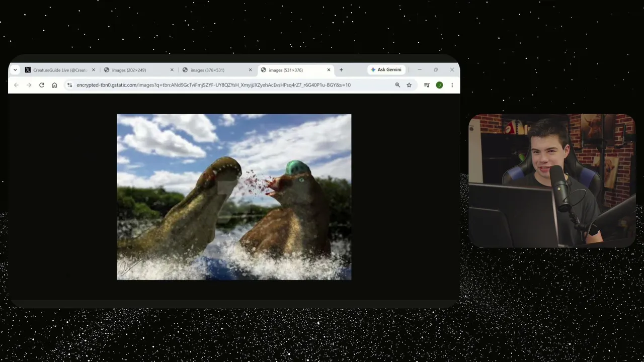644x362 pixels.
Task: Switch to the images (202×249) tab
Action: [x=138, y=70]
